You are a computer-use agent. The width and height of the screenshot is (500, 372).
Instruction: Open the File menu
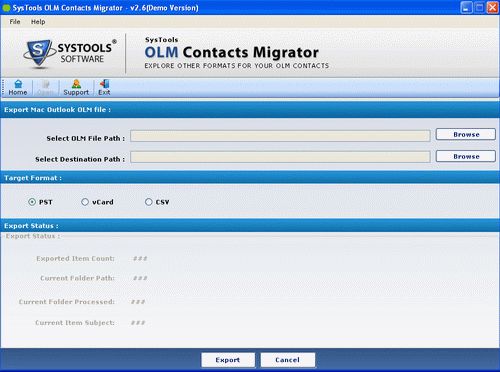[15, 22]
